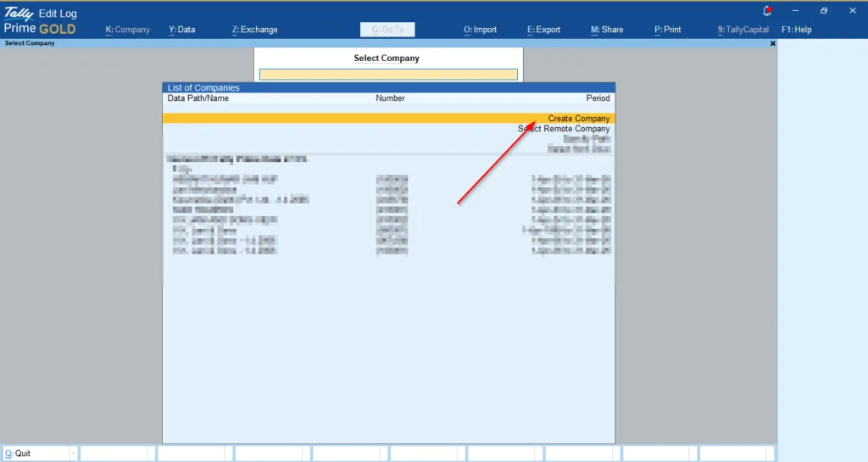Image resolution: width=868 pixels, height=462 pixels.
Task: Minimize the TallyPrime window
Action: coord(795,10)
